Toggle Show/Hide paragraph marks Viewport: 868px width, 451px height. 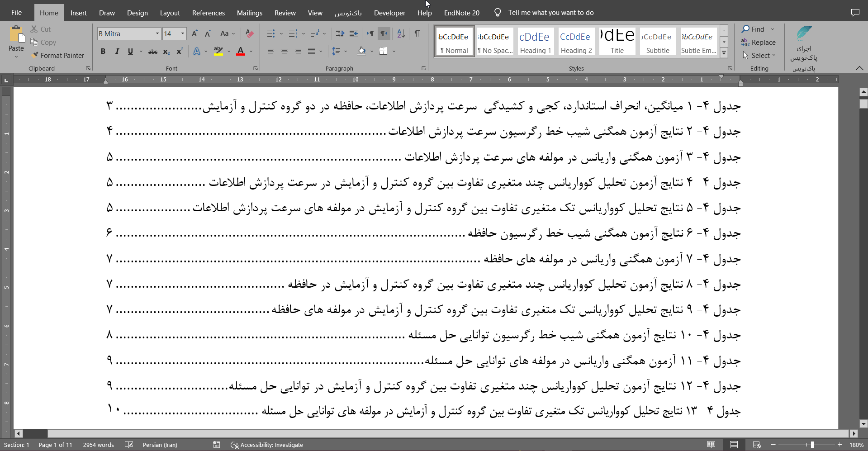click(417, 33)
